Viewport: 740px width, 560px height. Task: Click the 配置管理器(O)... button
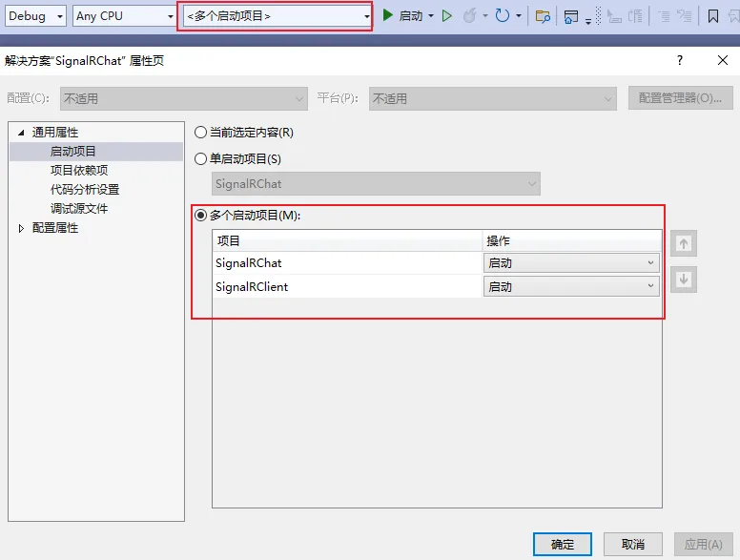click(680, 97)
